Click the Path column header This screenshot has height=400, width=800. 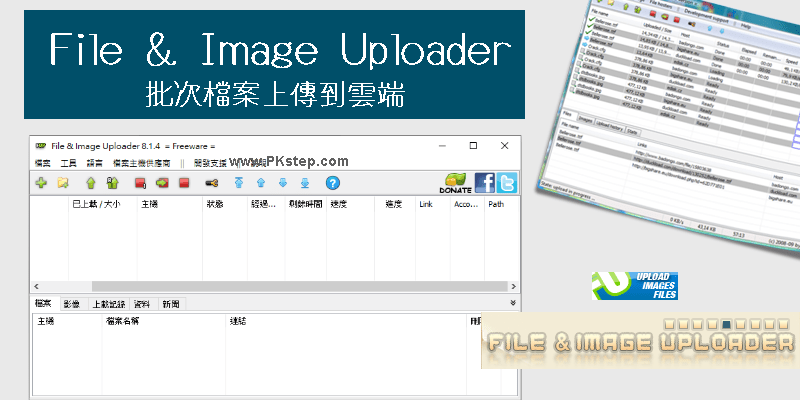click(502, 204)
